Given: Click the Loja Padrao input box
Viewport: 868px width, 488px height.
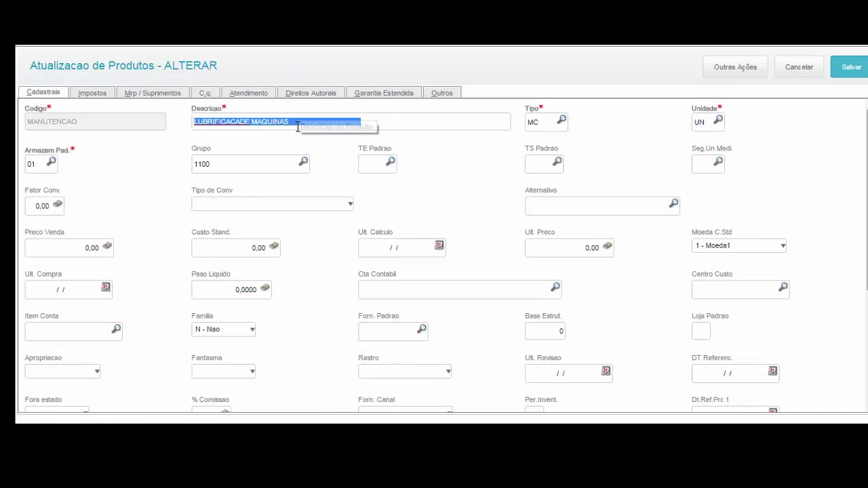Looking at the screenshot, I should 701,331.
